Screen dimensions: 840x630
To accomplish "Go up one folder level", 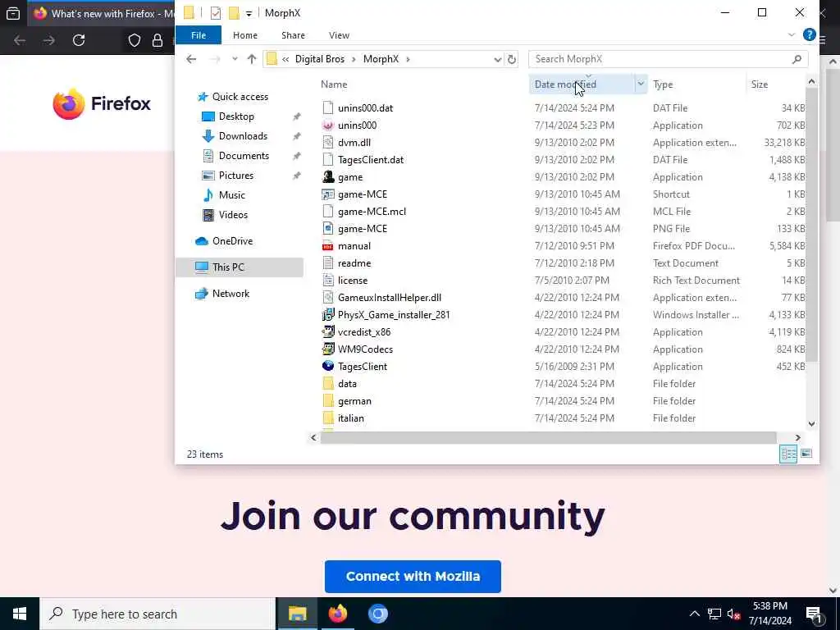I will 252,59.
